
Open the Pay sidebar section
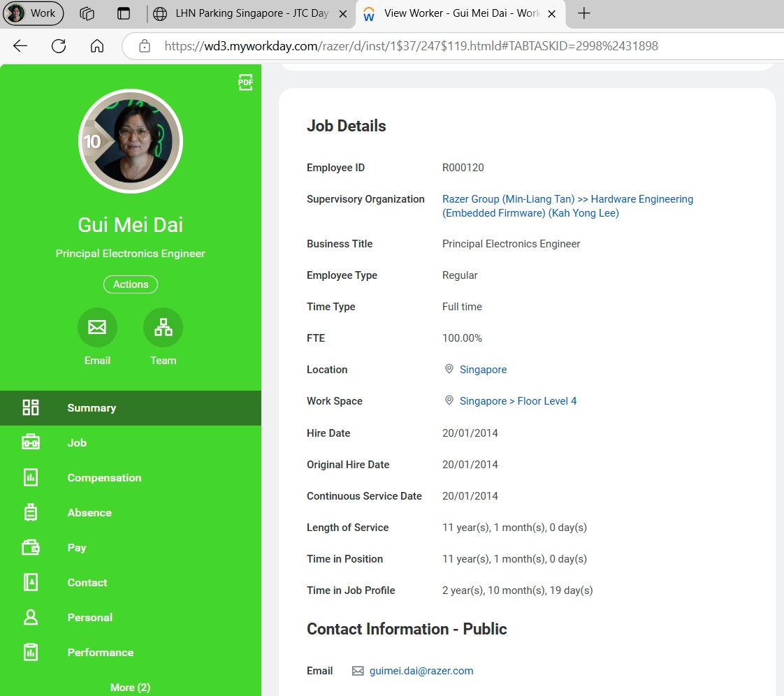[x=131, y=548]
